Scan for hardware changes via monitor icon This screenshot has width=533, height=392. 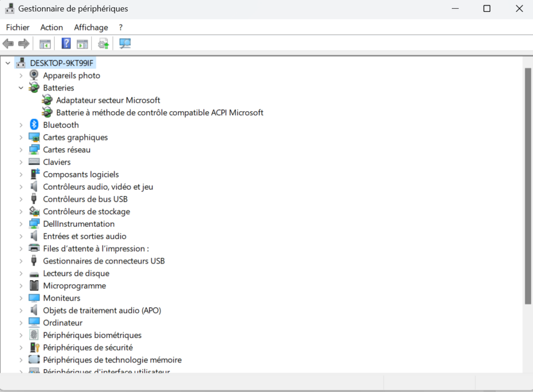(125, 44)
